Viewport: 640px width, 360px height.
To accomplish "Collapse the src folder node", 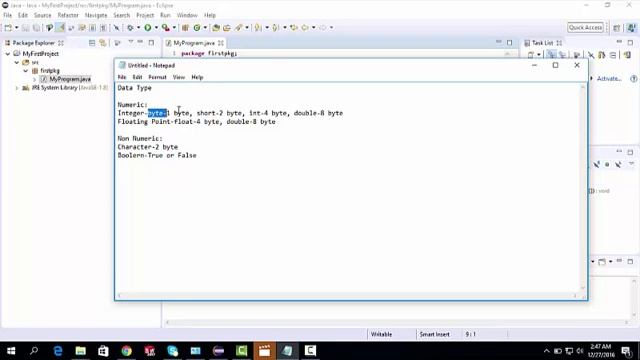I will click(17, 62).
